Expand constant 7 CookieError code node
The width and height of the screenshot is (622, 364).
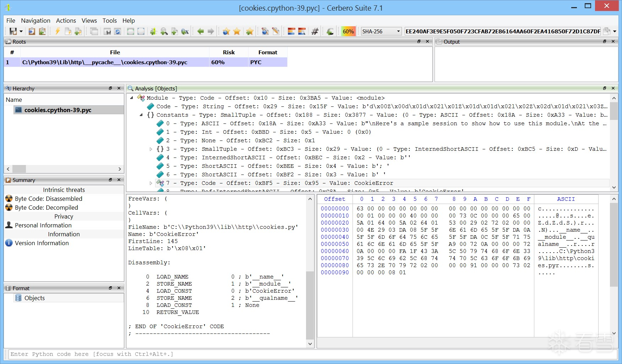tap(151, 183)
